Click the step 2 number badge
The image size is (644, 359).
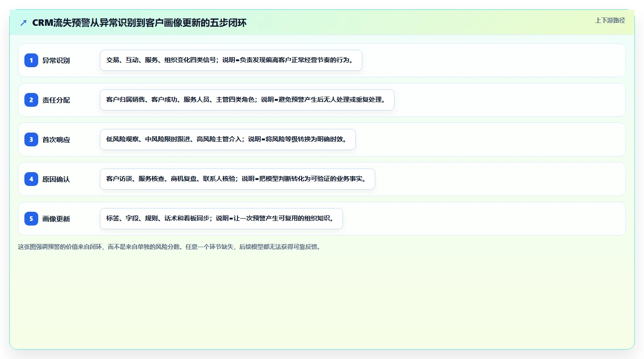click(31, 100)
